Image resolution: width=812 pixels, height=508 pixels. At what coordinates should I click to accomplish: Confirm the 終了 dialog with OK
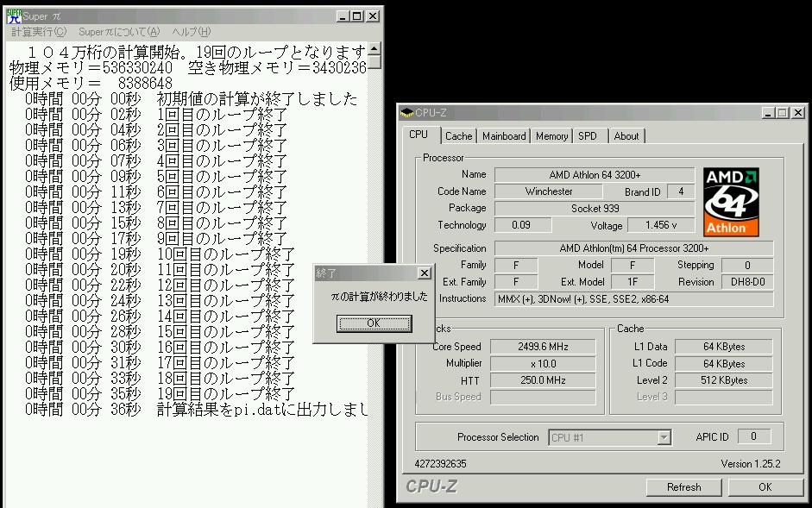click(374, 323)
